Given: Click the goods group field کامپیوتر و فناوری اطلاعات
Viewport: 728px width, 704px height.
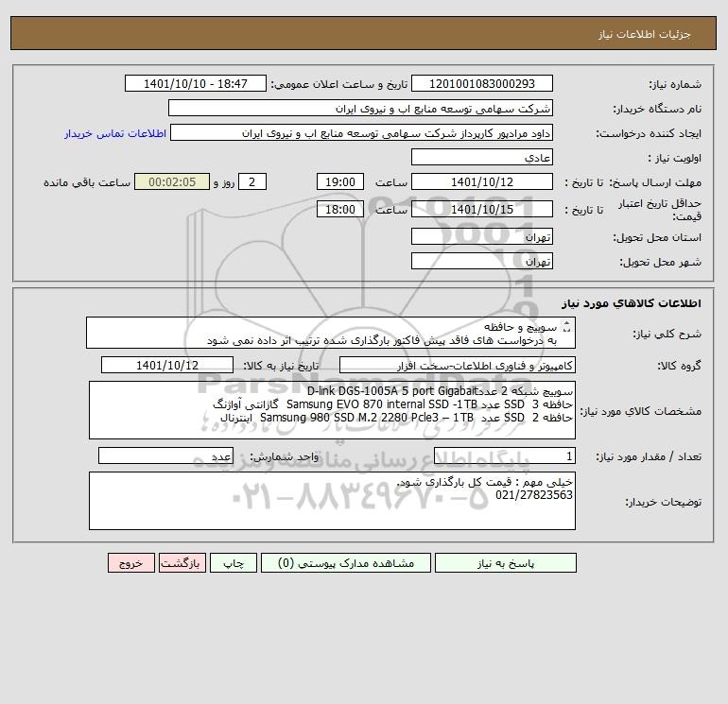Looking at the screenshot, I should click(458, 365).
